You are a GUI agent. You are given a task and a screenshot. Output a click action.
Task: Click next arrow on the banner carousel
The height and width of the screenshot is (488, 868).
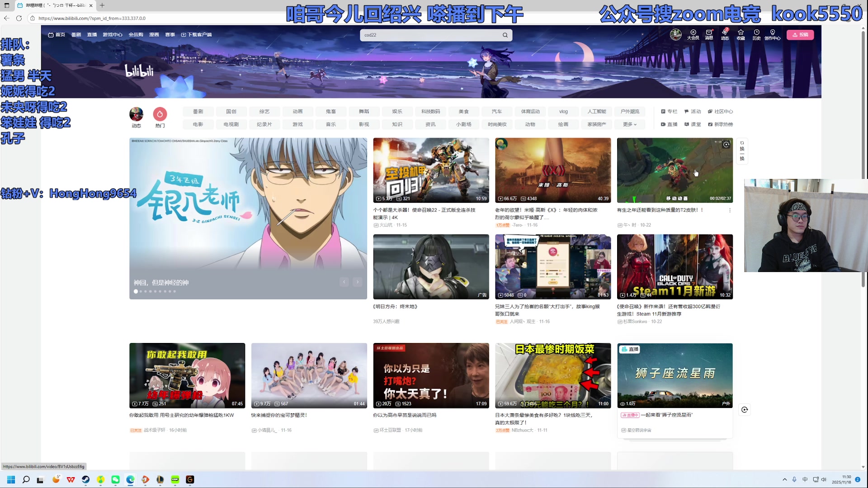tap(358, 282)
